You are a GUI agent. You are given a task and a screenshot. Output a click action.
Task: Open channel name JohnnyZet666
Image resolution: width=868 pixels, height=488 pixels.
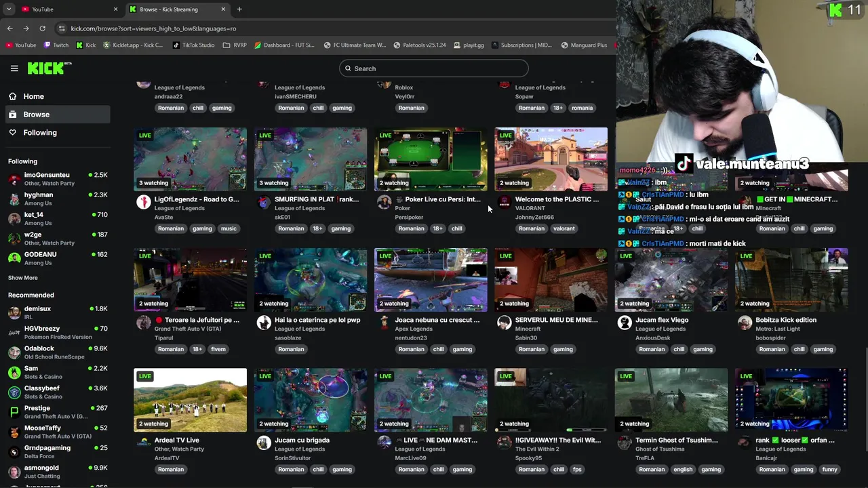(534, 218)
